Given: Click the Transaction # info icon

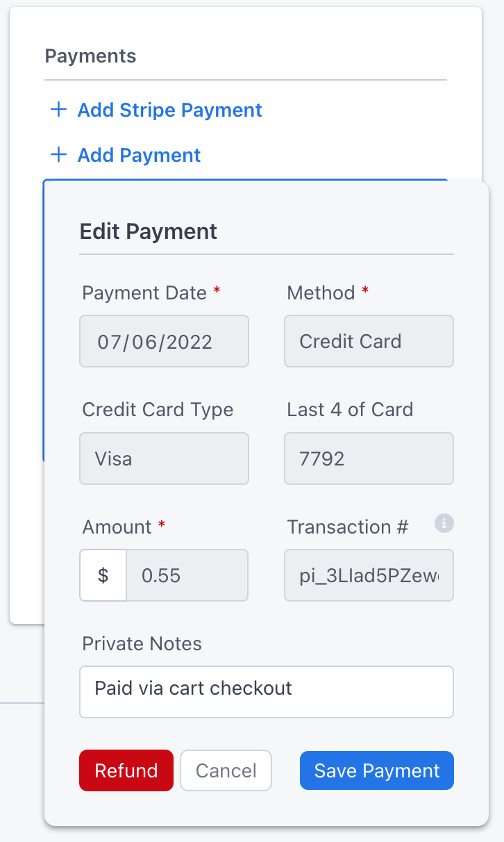Looking at the screenshot, I should [x=444, y=523].
